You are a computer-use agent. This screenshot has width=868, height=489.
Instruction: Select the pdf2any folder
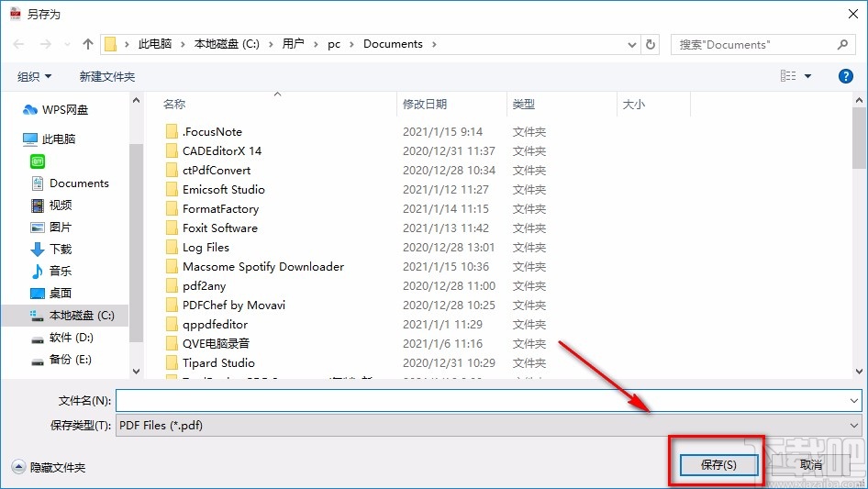(196, 286)
